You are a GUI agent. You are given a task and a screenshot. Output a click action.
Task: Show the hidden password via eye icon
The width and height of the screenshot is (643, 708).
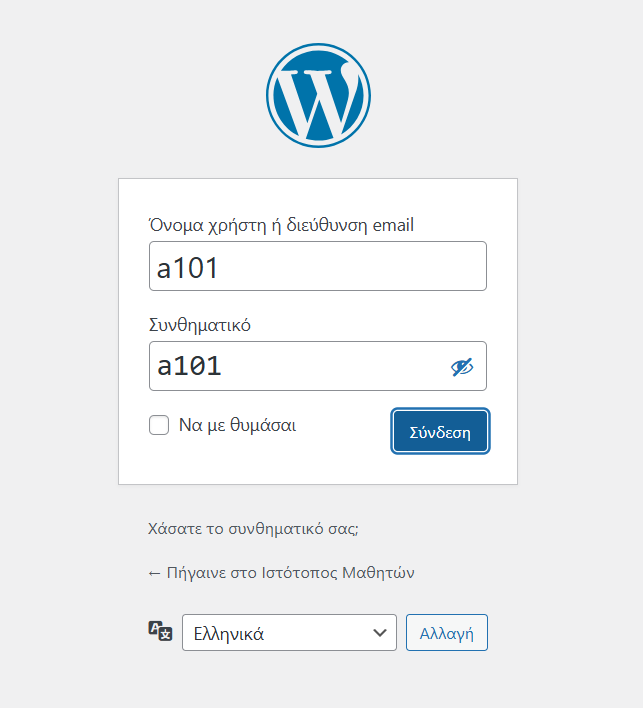(x=461, y=367)
